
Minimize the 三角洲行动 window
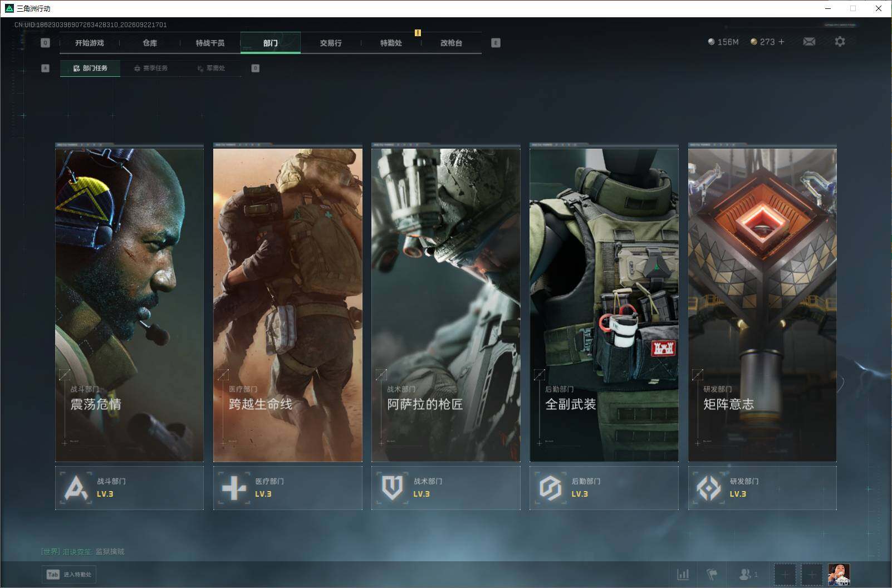coord(827,8)
